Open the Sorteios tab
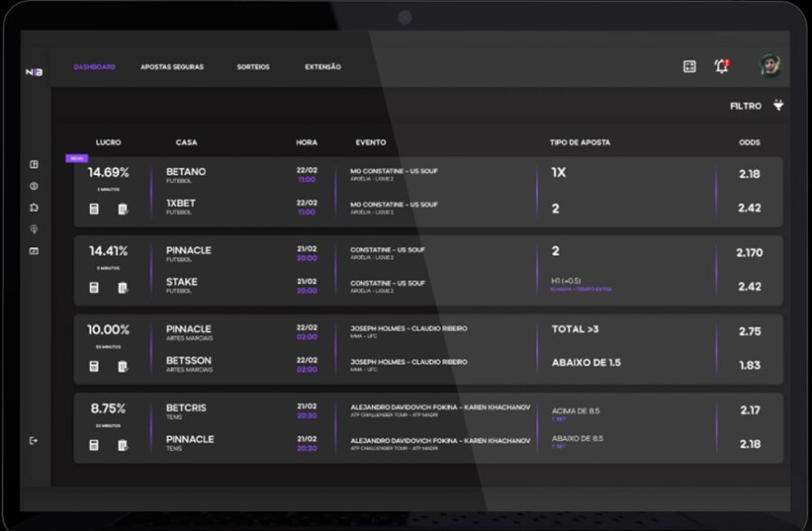The image size is (812, 531). (254, 67)
